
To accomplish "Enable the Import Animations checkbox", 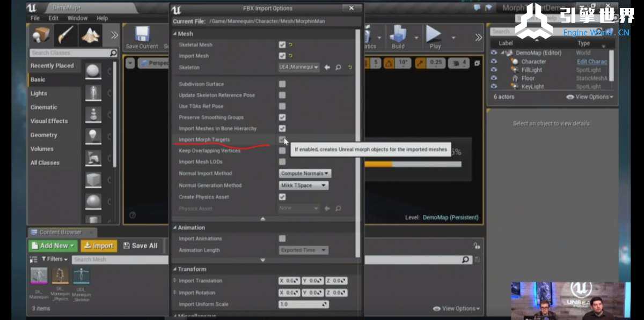I will (282, 239).
